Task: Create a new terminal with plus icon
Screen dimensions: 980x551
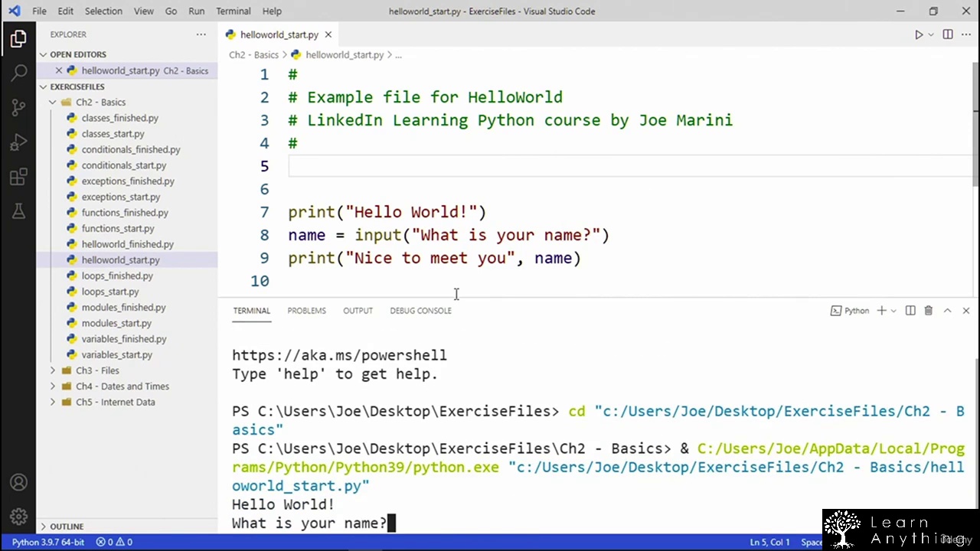Action: [881, 311]
